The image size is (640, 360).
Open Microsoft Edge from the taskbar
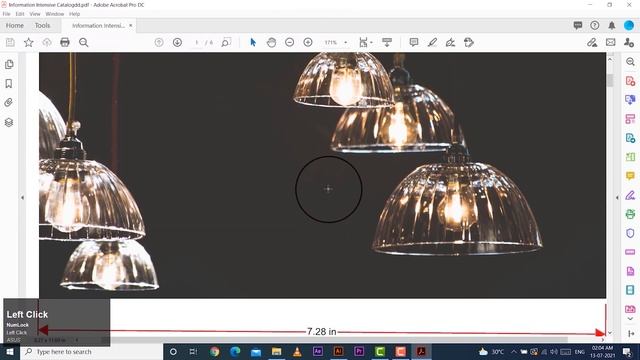[x=235, y=351]
